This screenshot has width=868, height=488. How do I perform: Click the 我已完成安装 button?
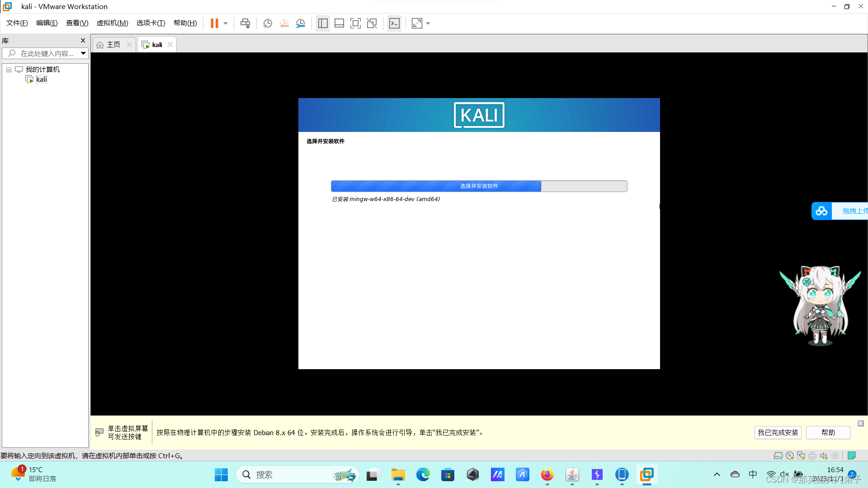click(778, 432)
